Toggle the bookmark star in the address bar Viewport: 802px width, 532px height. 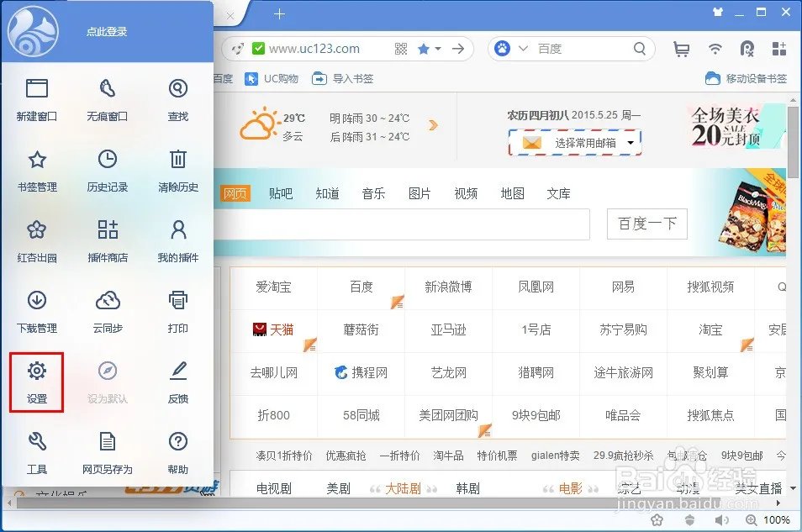[x=424, y=49]
